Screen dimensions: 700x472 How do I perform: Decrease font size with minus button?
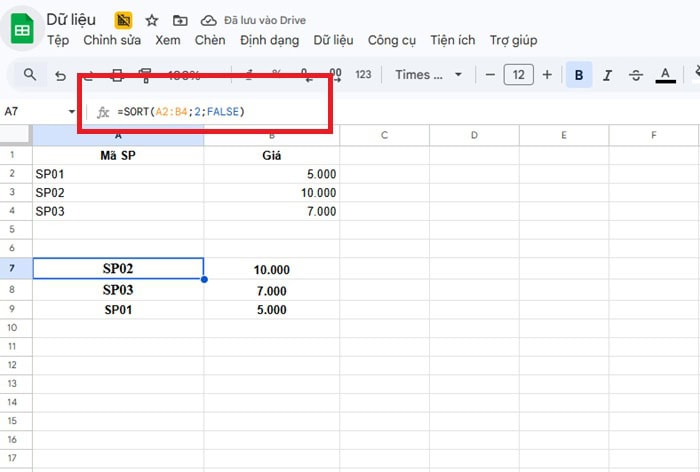point(490,74)
